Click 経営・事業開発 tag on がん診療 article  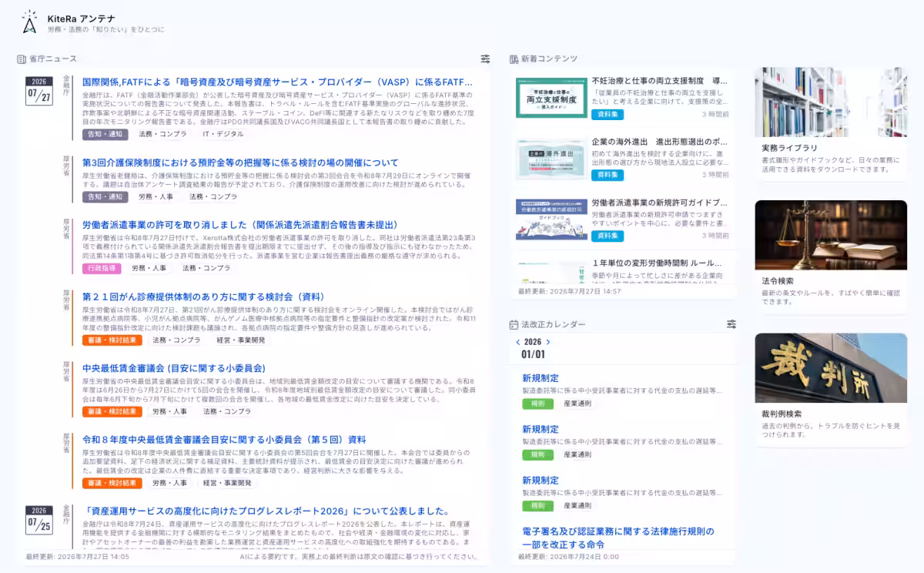(x=241, y=340)
